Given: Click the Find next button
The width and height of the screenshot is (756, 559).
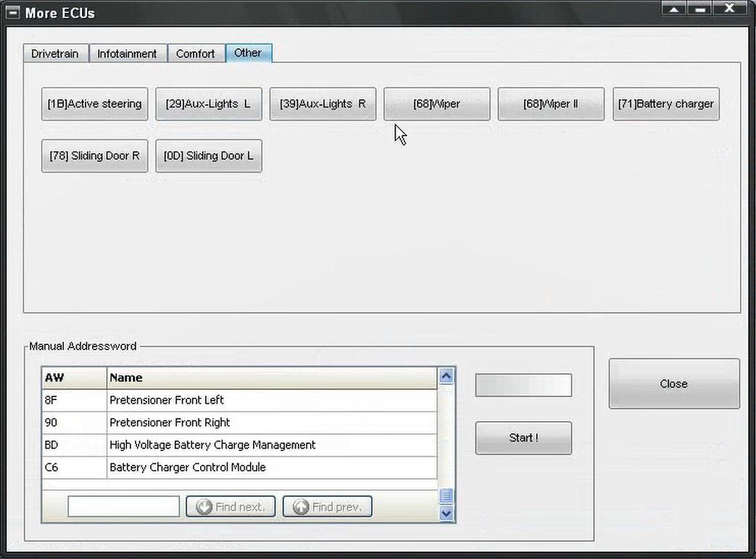Looking at the screenshot, I should [230, 507].
